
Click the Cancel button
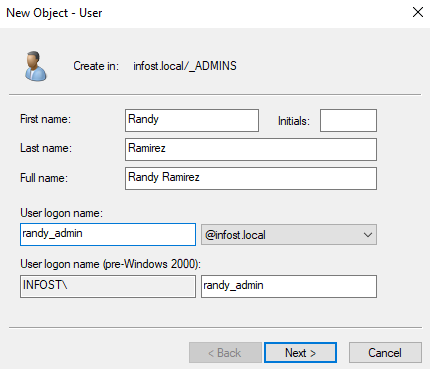coord(385,353)
